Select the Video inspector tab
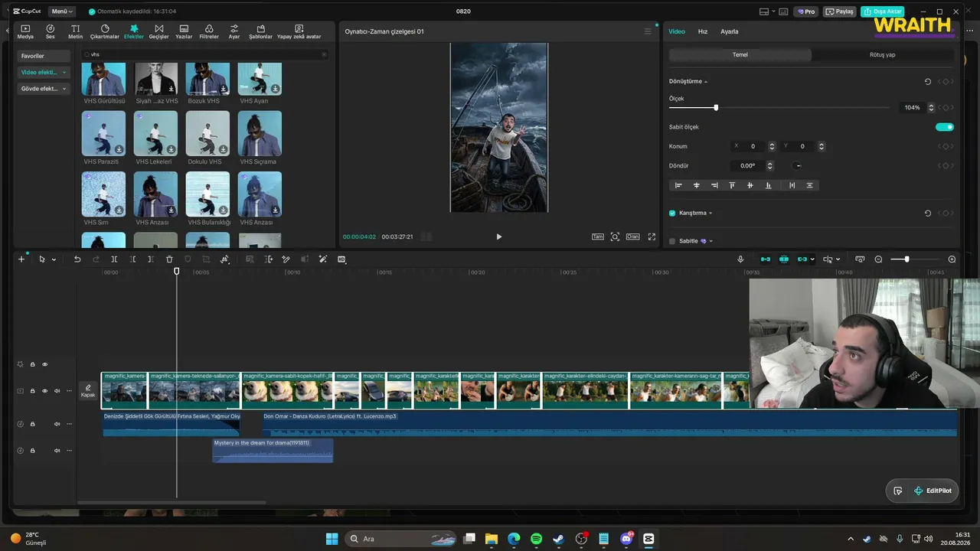Image resolution: width=980 pixels, height=551 pixels. [x=677, y=31]
